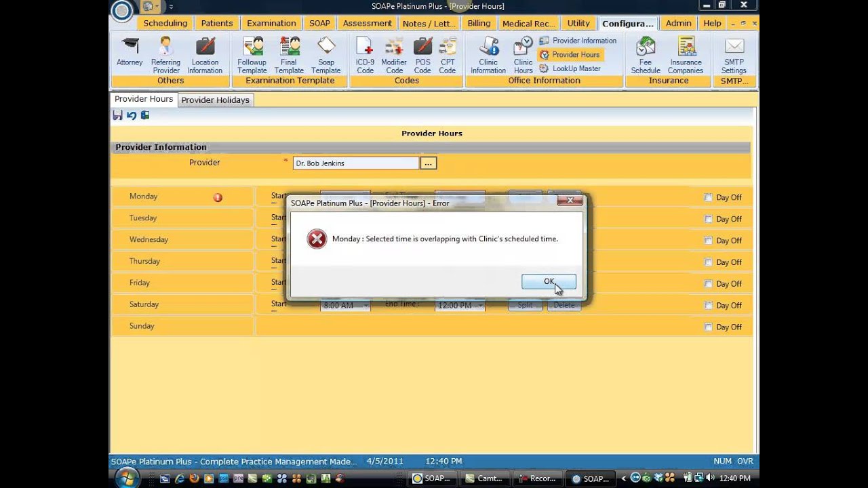Open the Final Template icon
868x488 pixels.
[289, 55]
